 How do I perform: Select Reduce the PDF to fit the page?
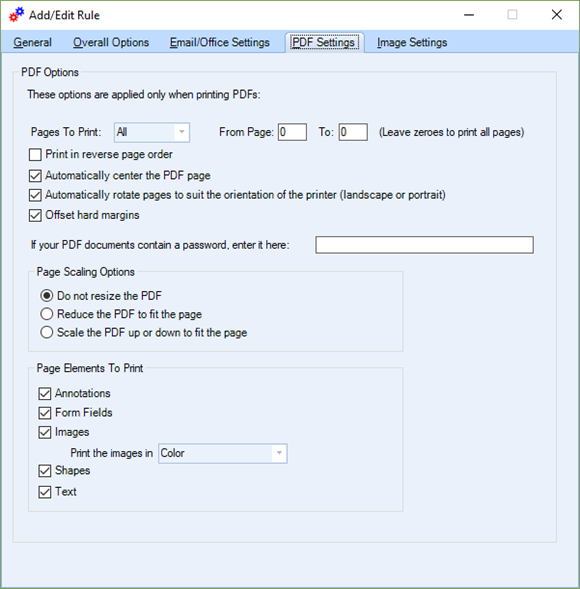click(x=47, y=314)
